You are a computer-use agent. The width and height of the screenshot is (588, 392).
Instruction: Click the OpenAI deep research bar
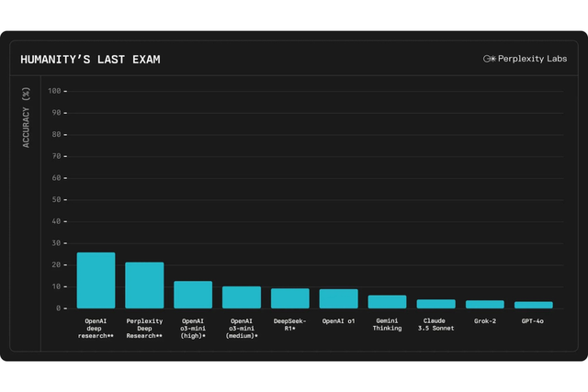tap(96, 280)
